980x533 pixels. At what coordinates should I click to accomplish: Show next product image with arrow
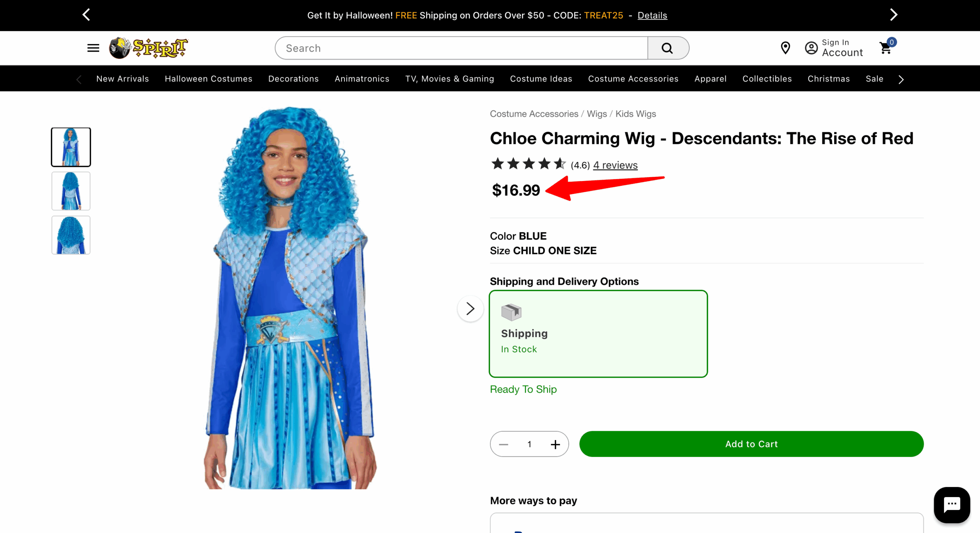click(x=470, y=308)
